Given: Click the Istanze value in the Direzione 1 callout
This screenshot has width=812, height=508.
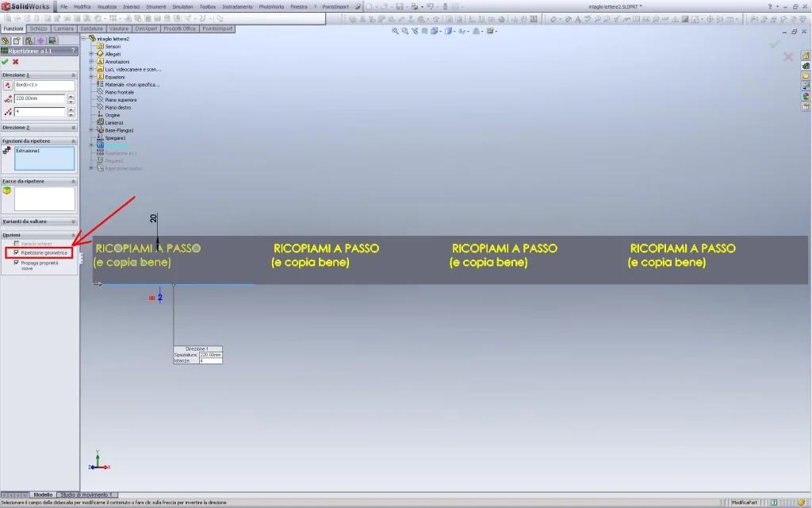Looking at the screenshot, I should pyautogui.click(x=210, y=360).
